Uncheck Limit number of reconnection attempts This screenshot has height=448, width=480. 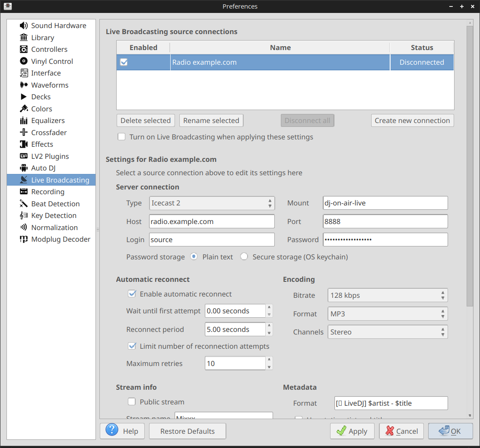coord(132,346)
